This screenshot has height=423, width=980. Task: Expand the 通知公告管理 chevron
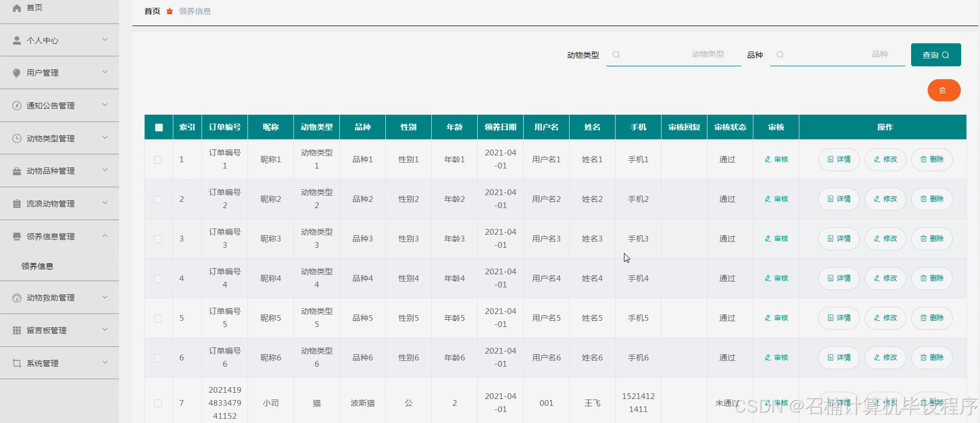pyautogui.click(x=105, y=105)
